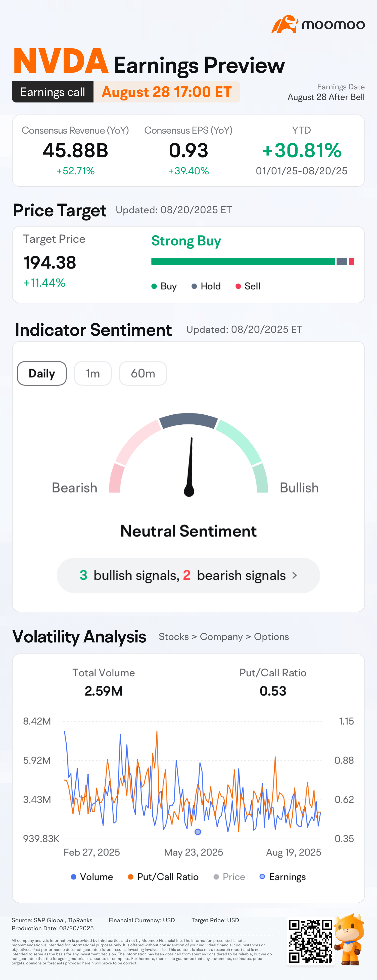
Task: Click the green Buy legend dot
Action: click(154, 286)
